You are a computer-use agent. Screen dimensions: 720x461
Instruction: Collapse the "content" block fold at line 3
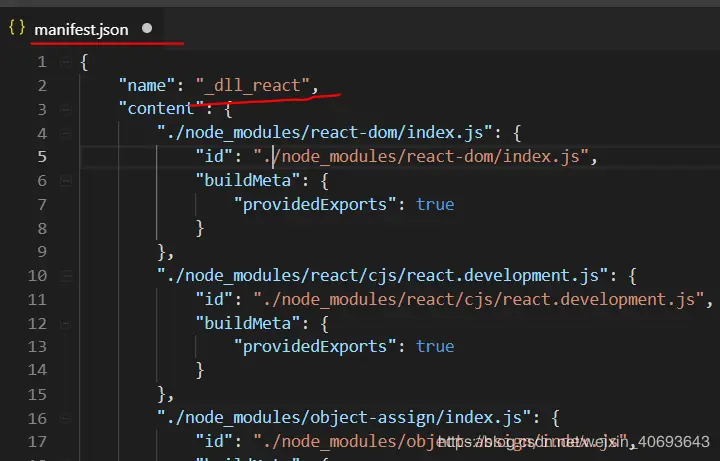coord(66,109)
